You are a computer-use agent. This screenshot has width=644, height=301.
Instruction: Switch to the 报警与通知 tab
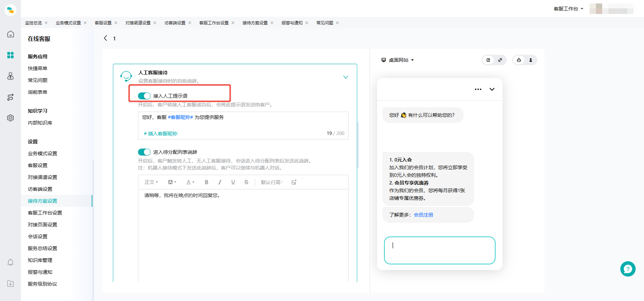coord(292,23)
